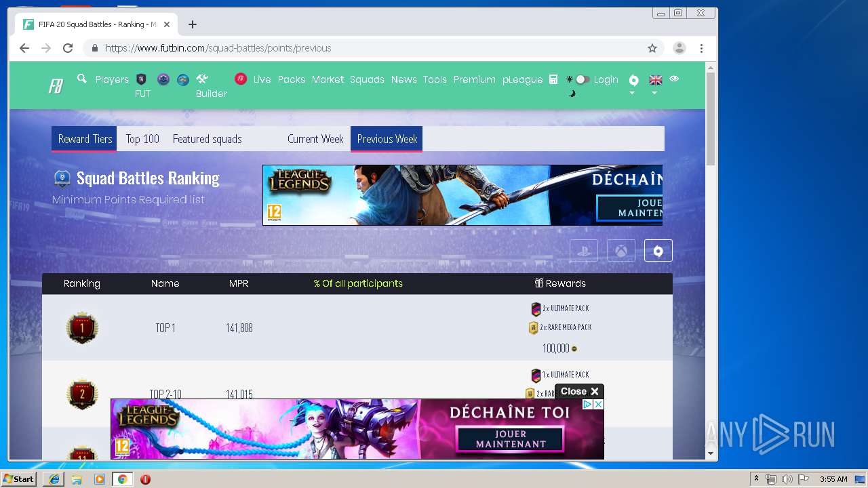Click the page vertical scrollbar thumb
The image size is (868, 488).
(x=711, y=119)
